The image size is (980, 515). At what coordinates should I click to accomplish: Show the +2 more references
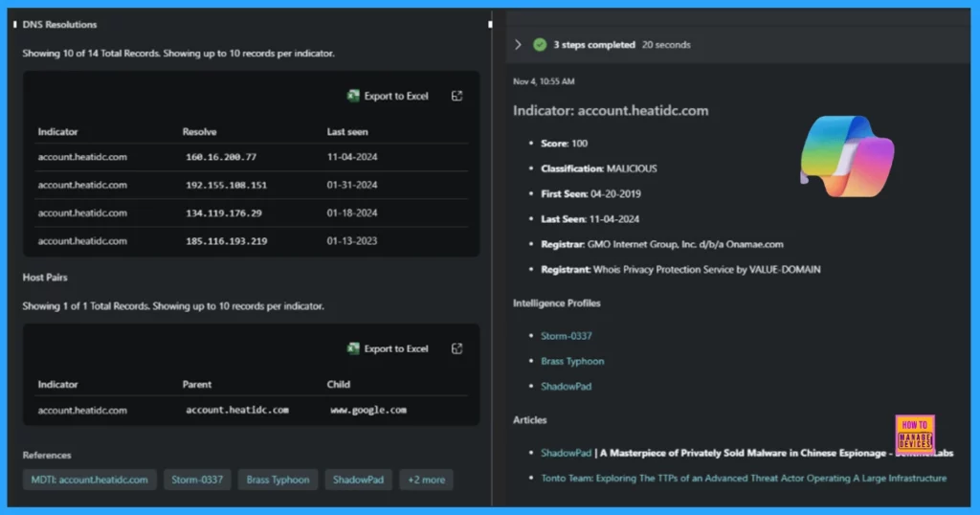(x=426, y=480)
